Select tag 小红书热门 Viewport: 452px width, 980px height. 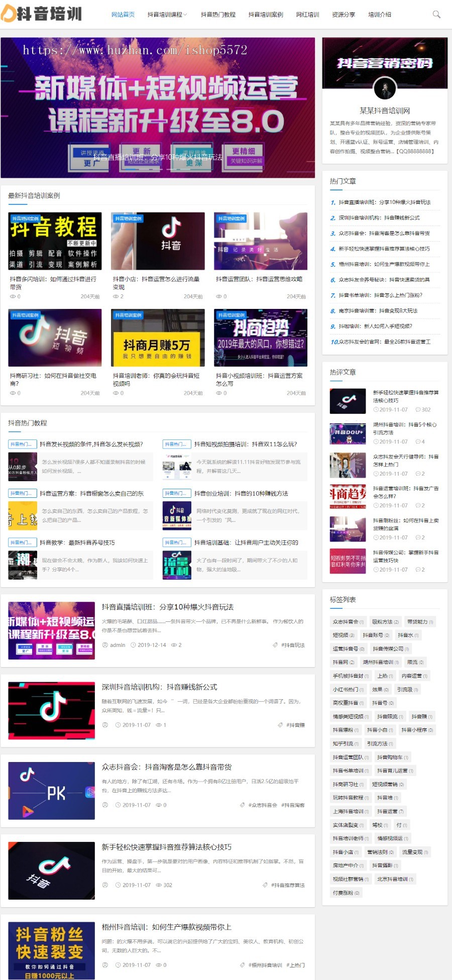click(348, 689)
